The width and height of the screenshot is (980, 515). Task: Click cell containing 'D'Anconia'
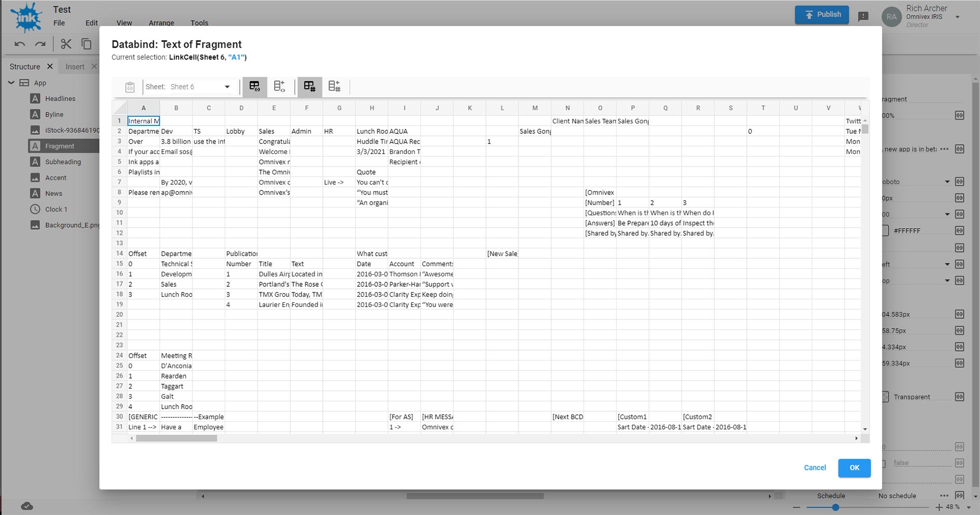click(x=176, y=366)
